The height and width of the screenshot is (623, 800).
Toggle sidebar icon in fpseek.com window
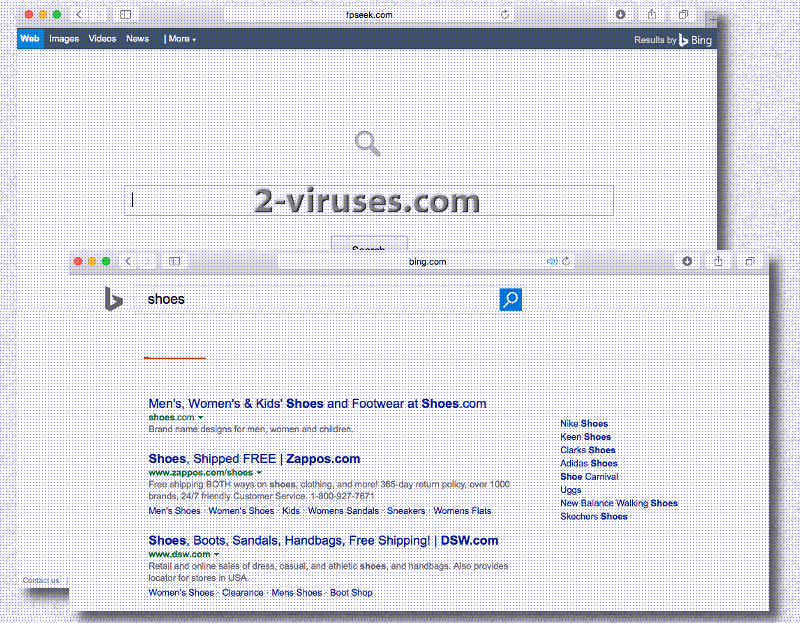click(x=126, y=15)
